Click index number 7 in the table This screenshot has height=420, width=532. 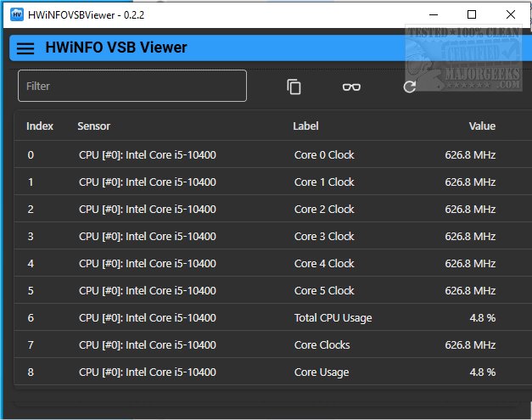31,345
